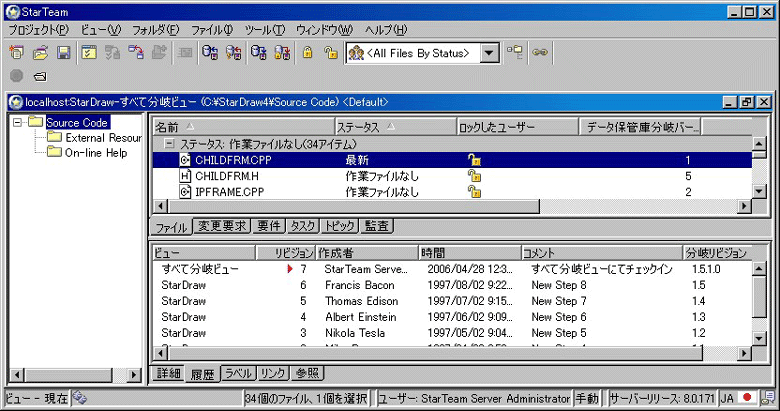
Task: Switch to the 監査 tab
Action: tap(377, 226)
